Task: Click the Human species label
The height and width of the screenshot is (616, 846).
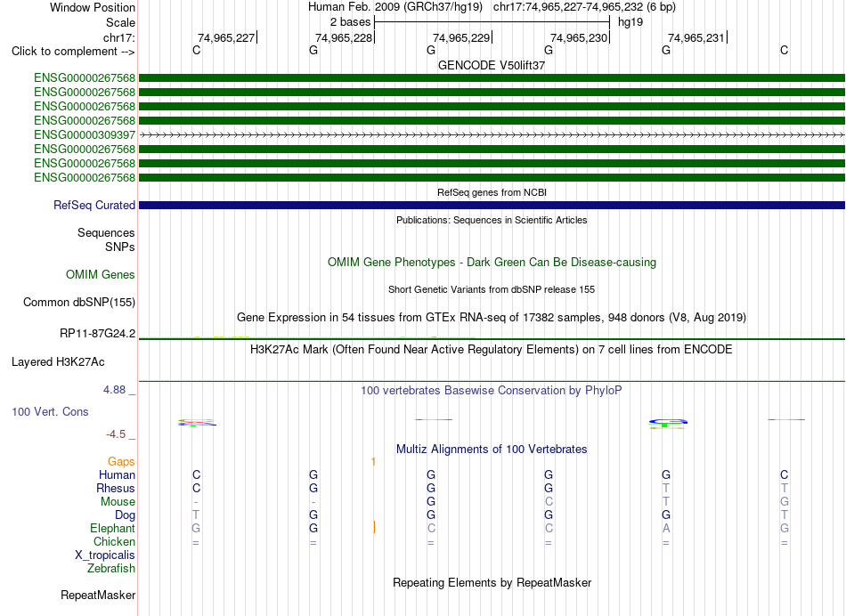Action: point(117,474)
